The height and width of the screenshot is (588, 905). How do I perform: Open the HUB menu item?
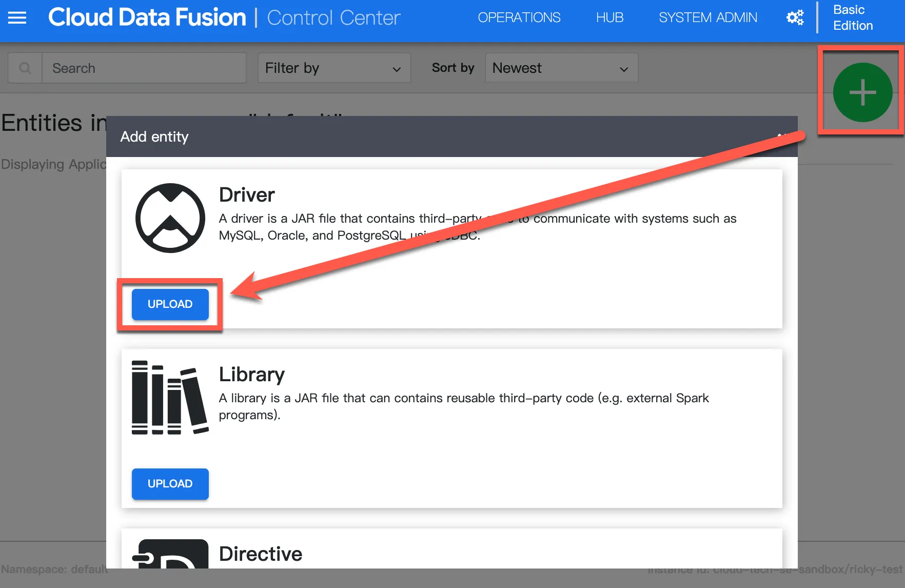click(x=609, y=17)
